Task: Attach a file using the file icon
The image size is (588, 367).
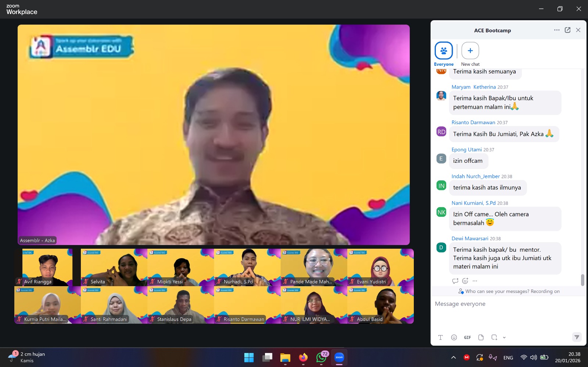Action: point(481,337)
